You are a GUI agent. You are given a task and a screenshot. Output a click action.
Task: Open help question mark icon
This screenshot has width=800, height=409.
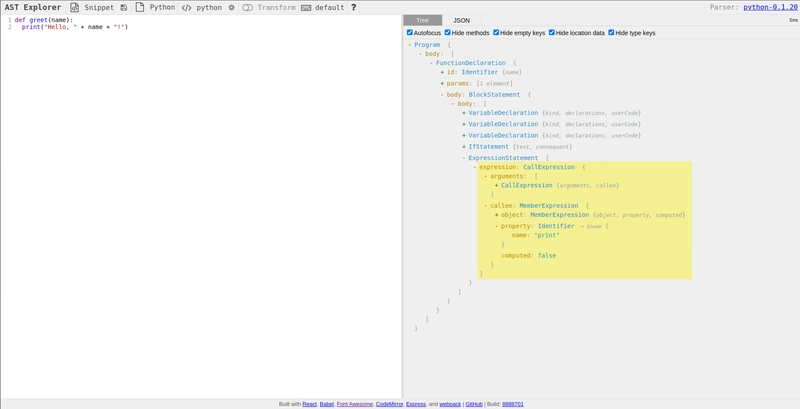(354, 8)
